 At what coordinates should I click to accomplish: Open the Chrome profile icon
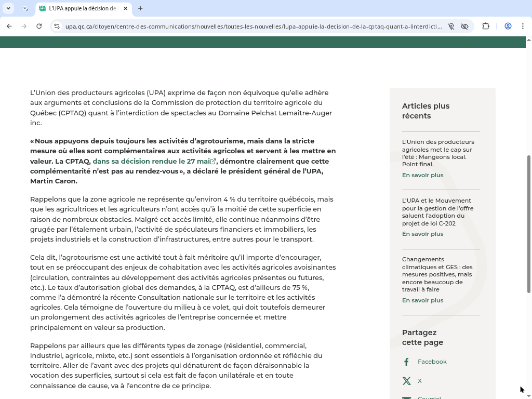coord(508,26)
